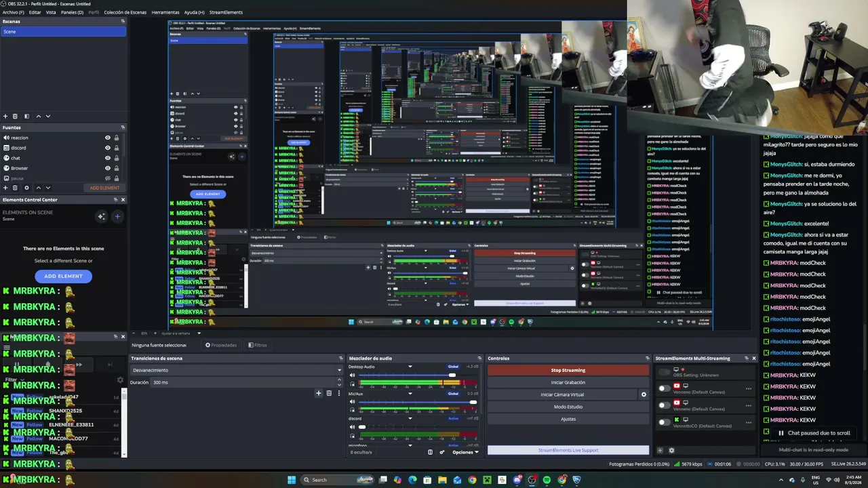868x488 pixels.
Task: Open Microsoft Edge from the taskbar
Action: pos(412,480)
